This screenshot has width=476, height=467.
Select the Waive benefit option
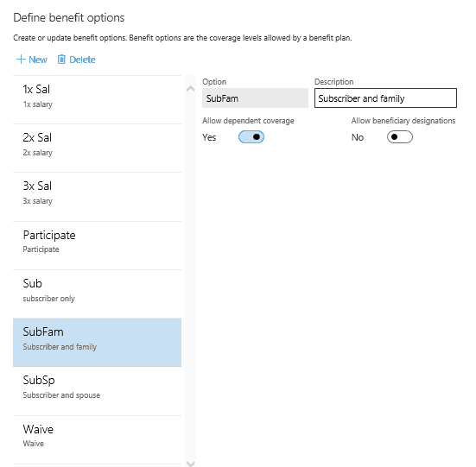97,439
